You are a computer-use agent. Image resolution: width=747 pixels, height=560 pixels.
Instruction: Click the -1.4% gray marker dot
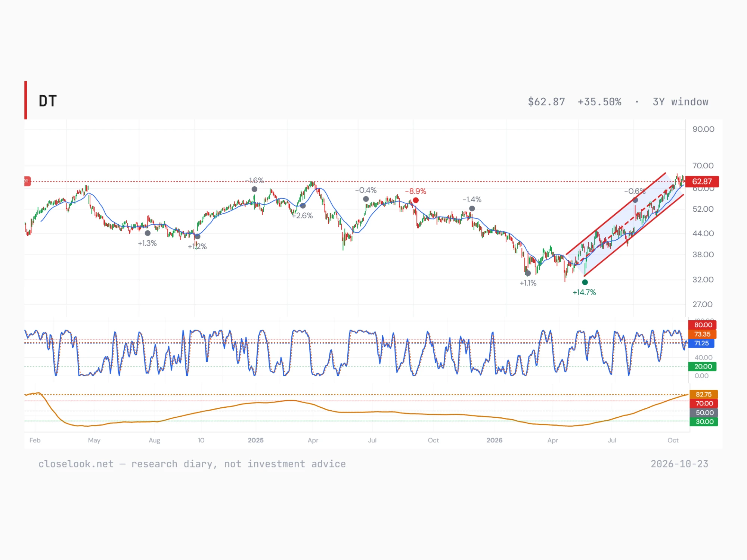(472, 209)
